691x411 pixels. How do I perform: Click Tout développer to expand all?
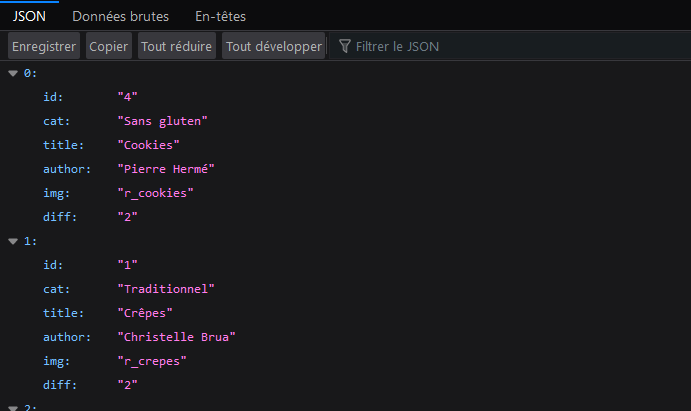273,47
